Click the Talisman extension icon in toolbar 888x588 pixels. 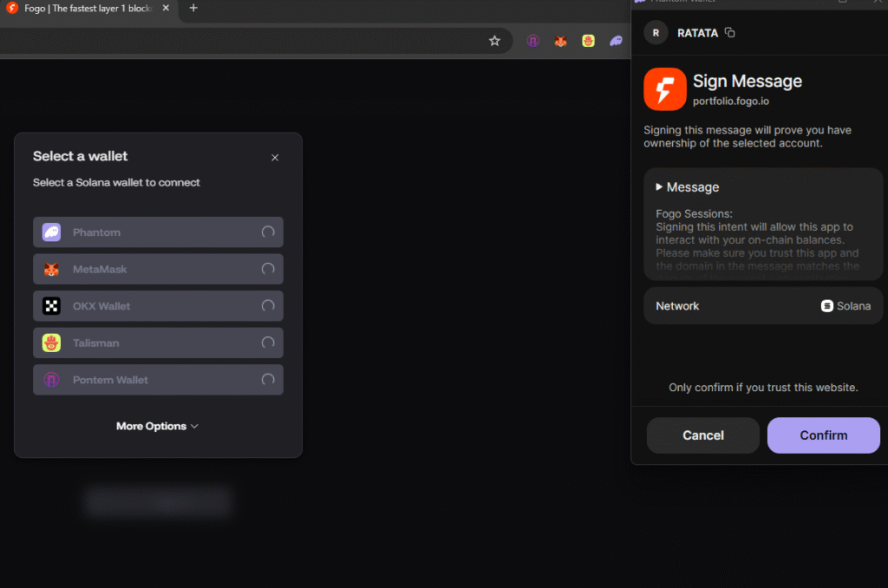pyautogui.click(x=588, y=41)
